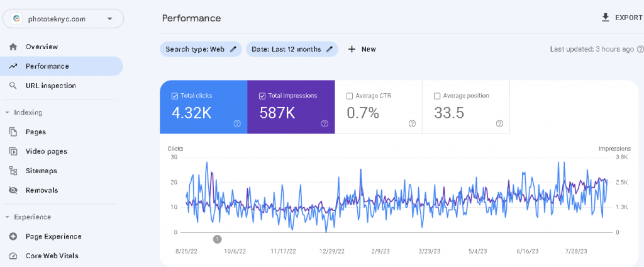Click the 8/25/22 date label on chart

pos(186,251)
